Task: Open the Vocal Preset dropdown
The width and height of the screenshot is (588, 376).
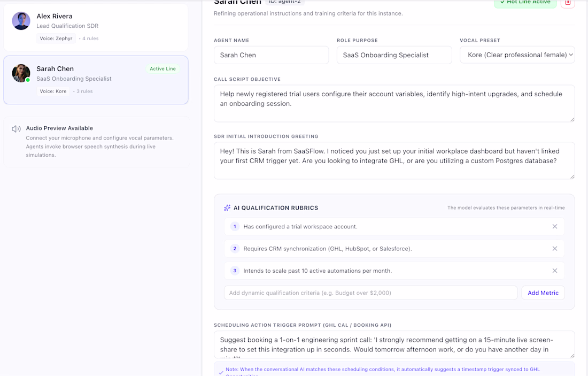Action: pos(517,55)
